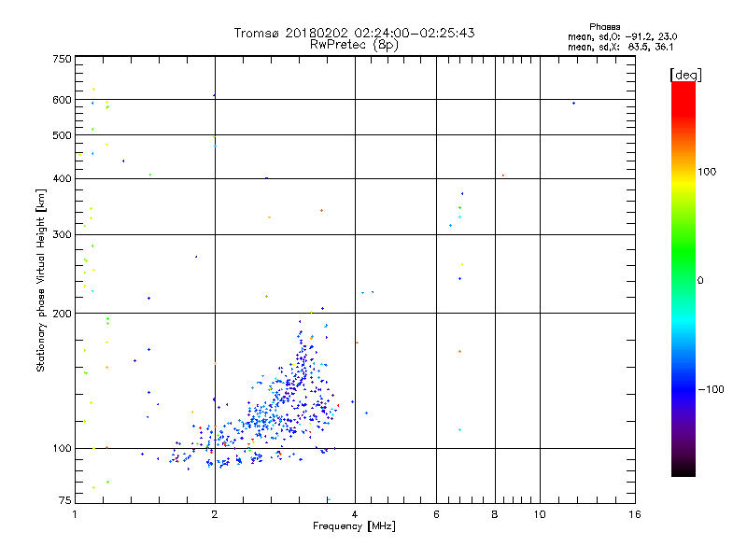
Task: Click the colorbar tick label '100'
Action: click(707, 172)
